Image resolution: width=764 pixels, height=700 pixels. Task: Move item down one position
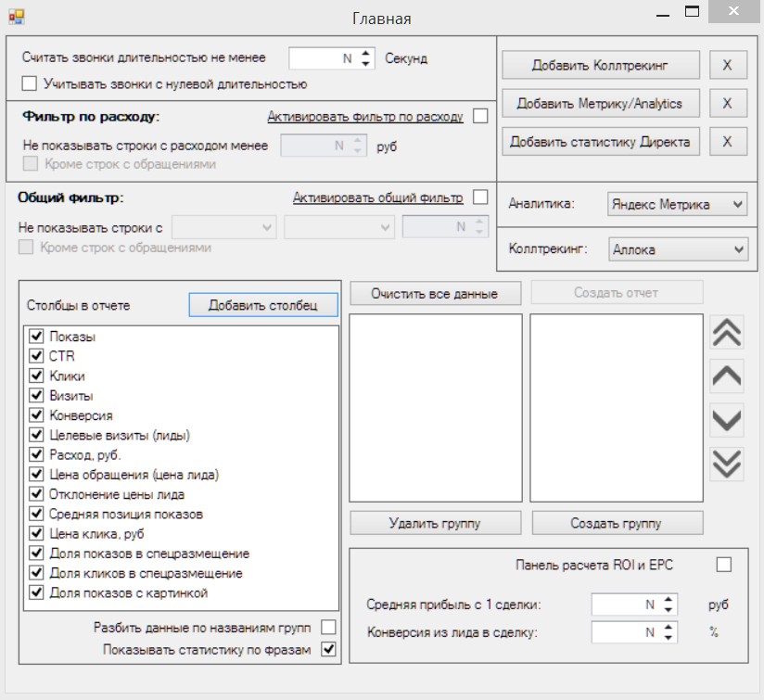point(727,420)
